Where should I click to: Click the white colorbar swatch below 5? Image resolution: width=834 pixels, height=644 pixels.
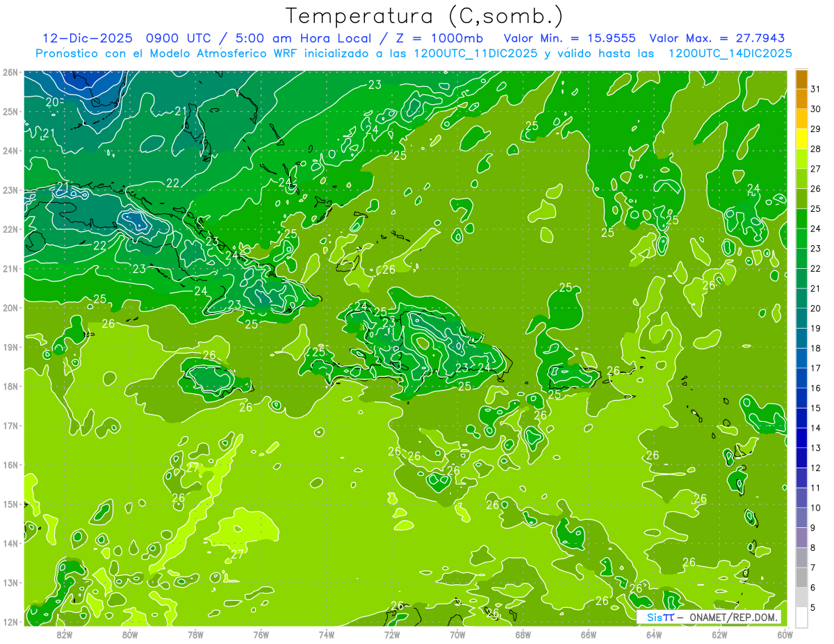(x=801, y=617)
